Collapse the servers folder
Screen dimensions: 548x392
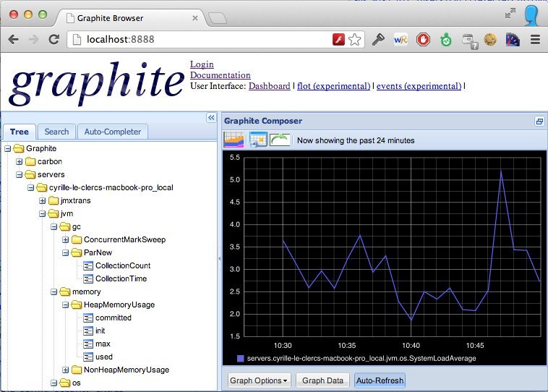tap(19, 174)
